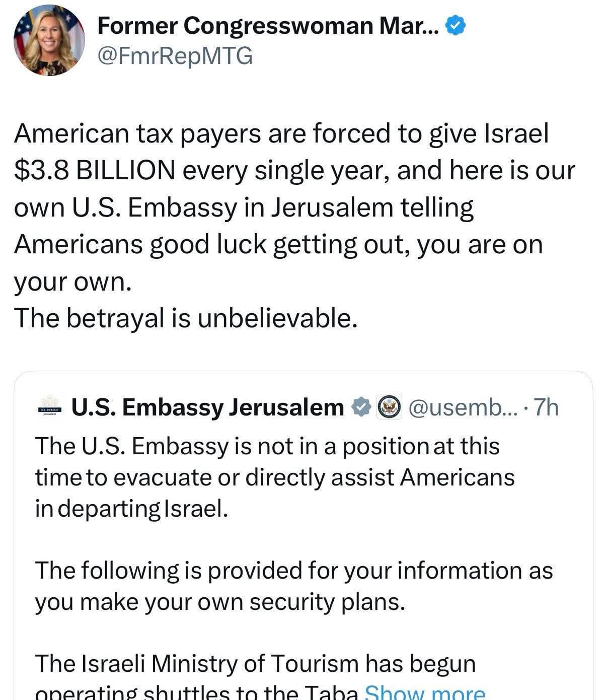The width and height of the screenshot is (607, 700).
Task: Click the "make your own security plans" sentence
Action: [x=220, y=602]
